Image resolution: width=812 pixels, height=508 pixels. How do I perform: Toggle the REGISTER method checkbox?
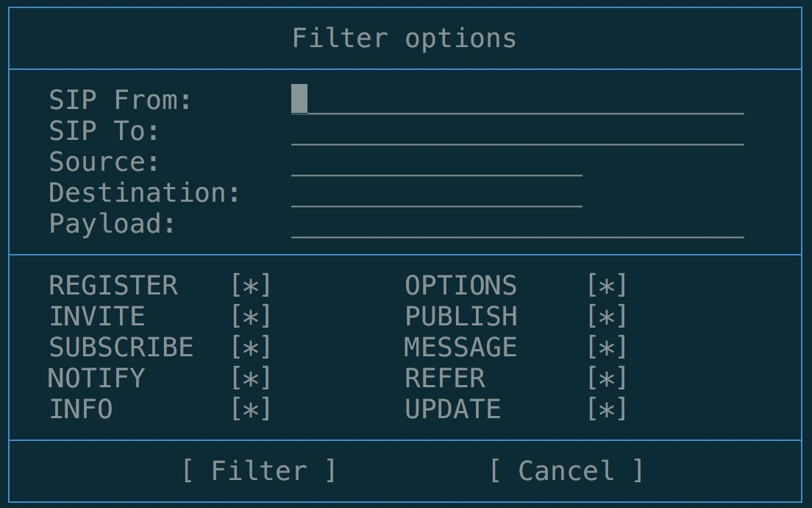tap(251, 286)
